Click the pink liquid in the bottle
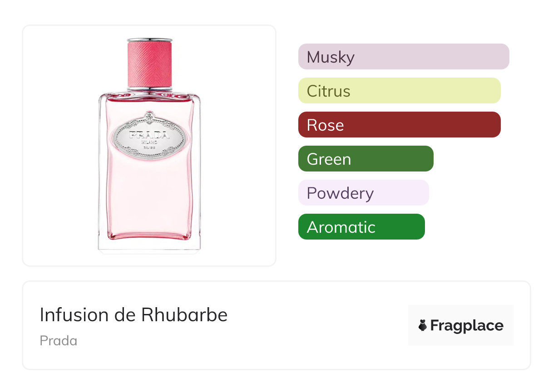 click(149, 195)
